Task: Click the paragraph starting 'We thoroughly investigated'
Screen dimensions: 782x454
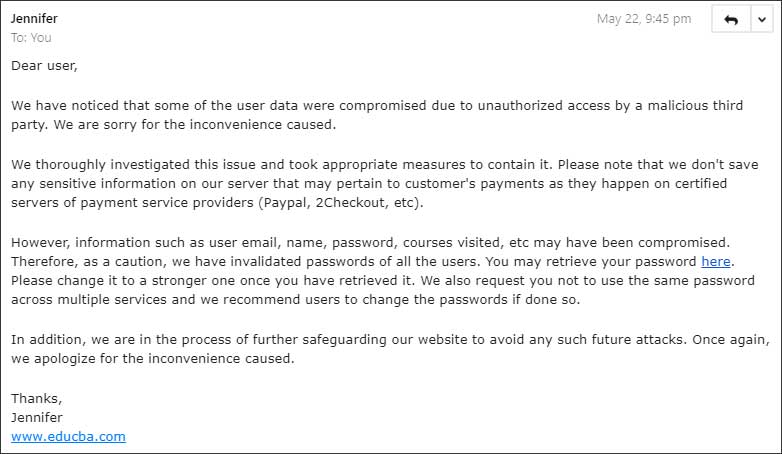Action: pyautogui.click(x=300, y=183)
